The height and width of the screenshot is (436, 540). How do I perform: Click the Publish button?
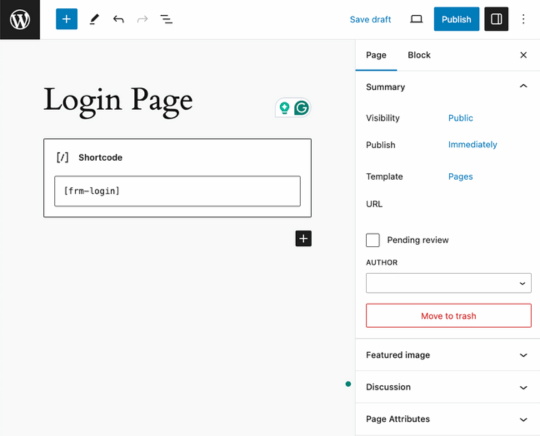456,19
